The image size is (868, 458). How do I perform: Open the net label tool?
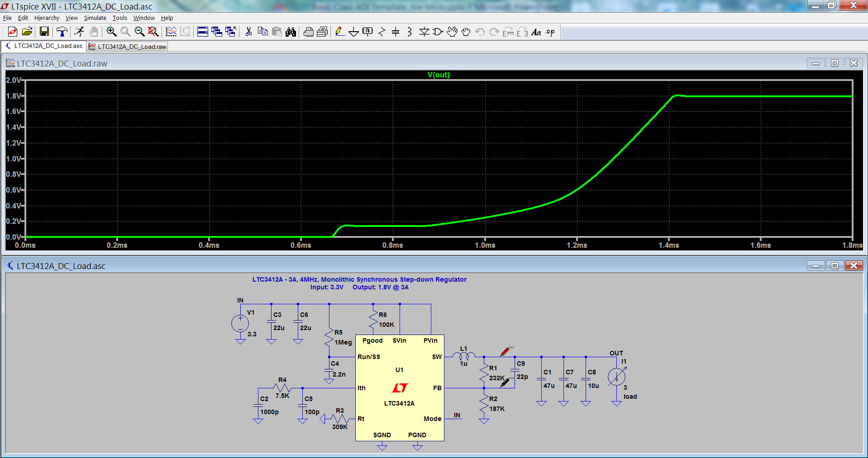[x=367, y=32]
